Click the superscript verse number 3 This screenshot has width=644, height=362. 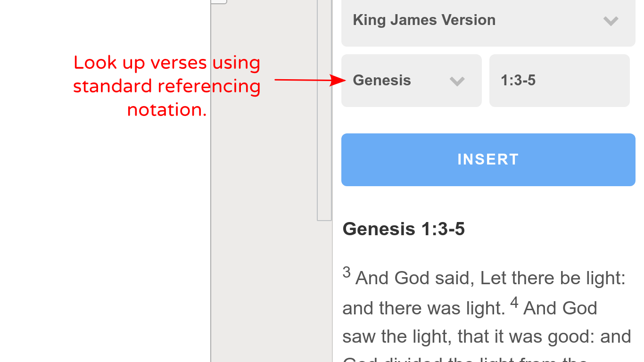347,272
